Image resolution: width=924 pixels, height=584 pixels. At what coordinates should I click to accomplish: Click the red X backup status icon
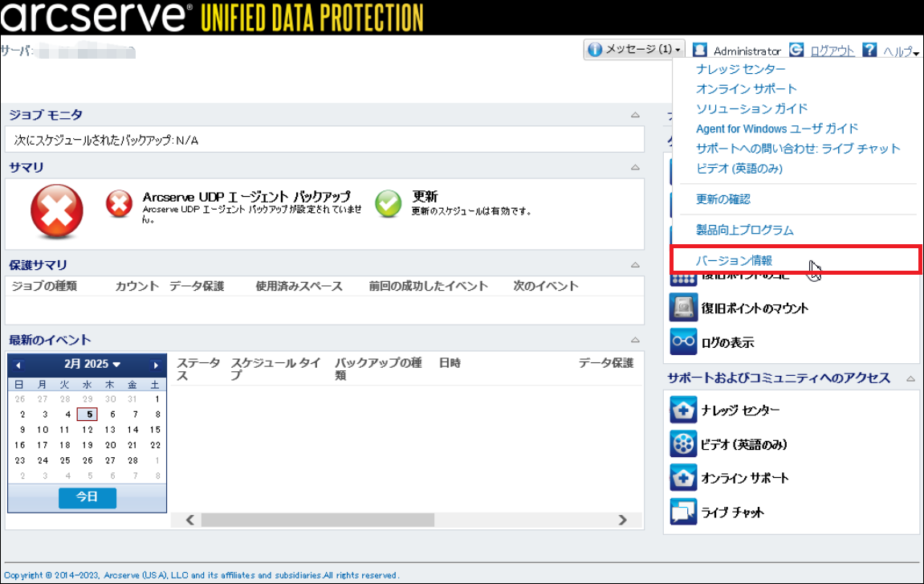119,203
